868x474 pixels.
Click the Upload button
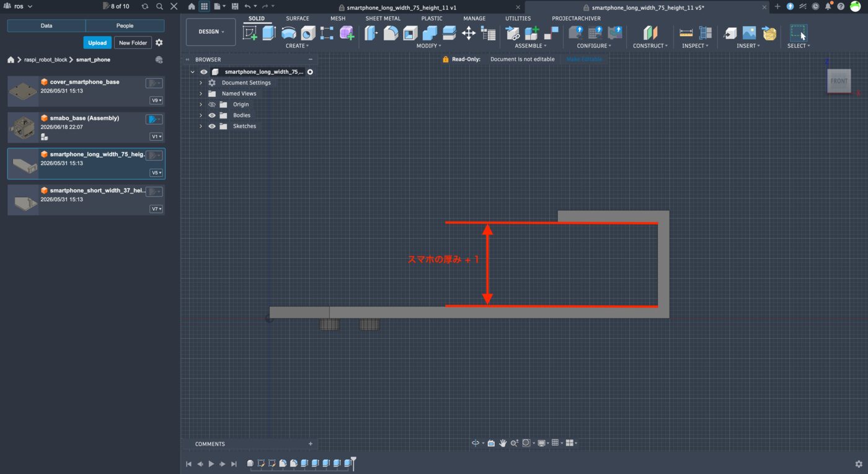click(97, 43)
